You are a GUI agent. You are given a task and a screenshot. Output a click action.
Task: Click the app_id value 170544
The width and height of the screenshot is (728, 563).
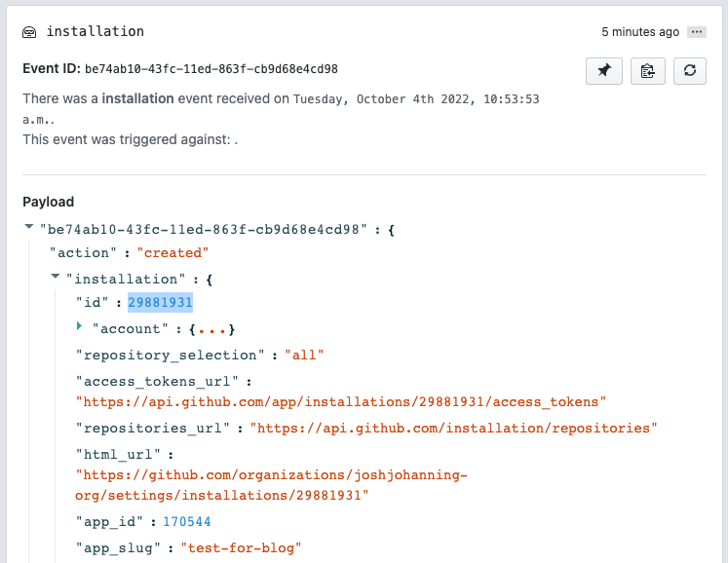click(187, 522)
